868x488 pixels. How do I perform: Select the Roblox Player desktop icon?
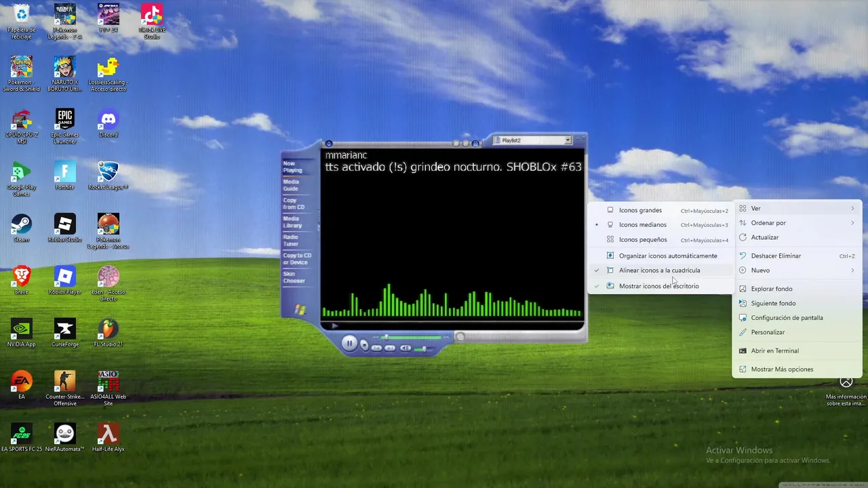pos(64,281)
